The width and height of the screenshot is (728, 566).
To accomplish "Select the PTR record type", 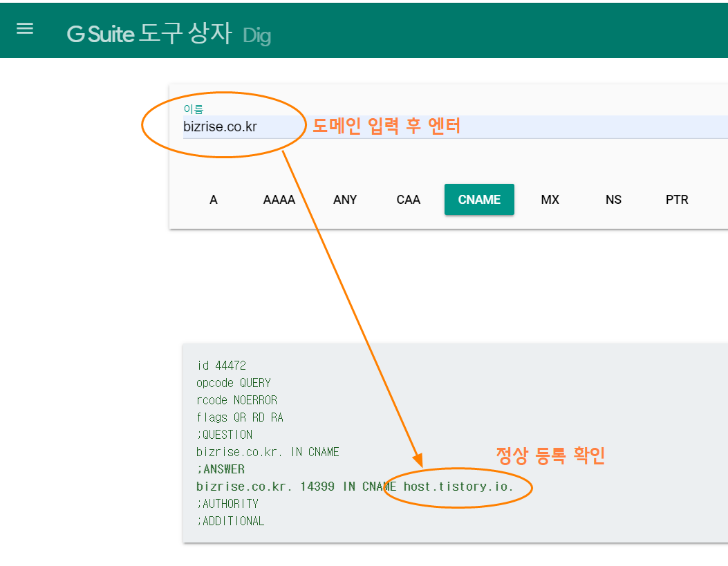I will [676, 200].
